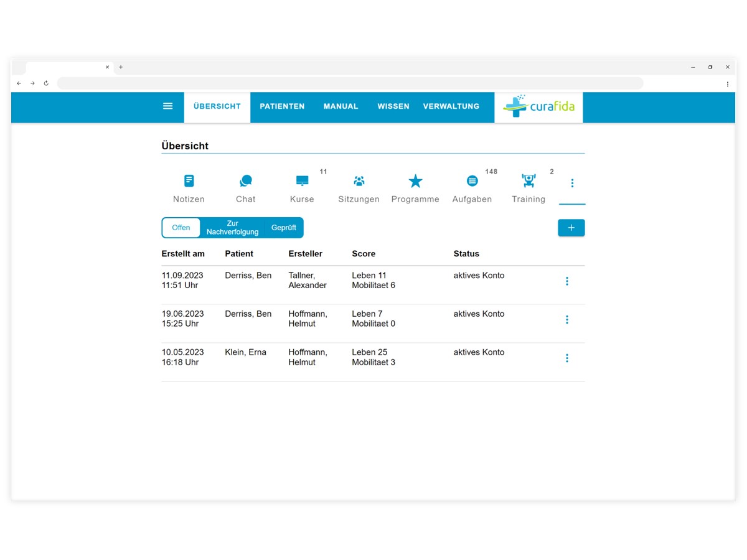
Task: Click the Erstellt am column header
Action: [x=183, y=254]
